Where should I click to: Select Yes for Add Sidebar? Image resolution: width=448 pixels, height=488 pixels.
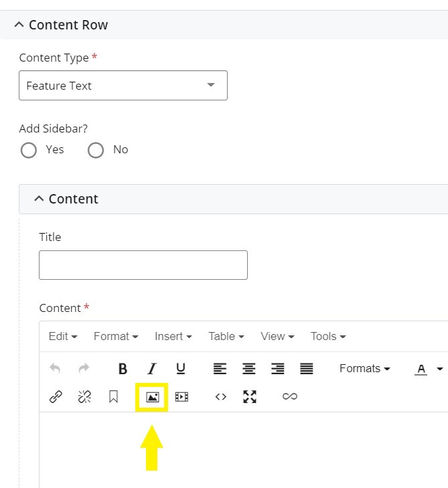[x=29, y=150]
